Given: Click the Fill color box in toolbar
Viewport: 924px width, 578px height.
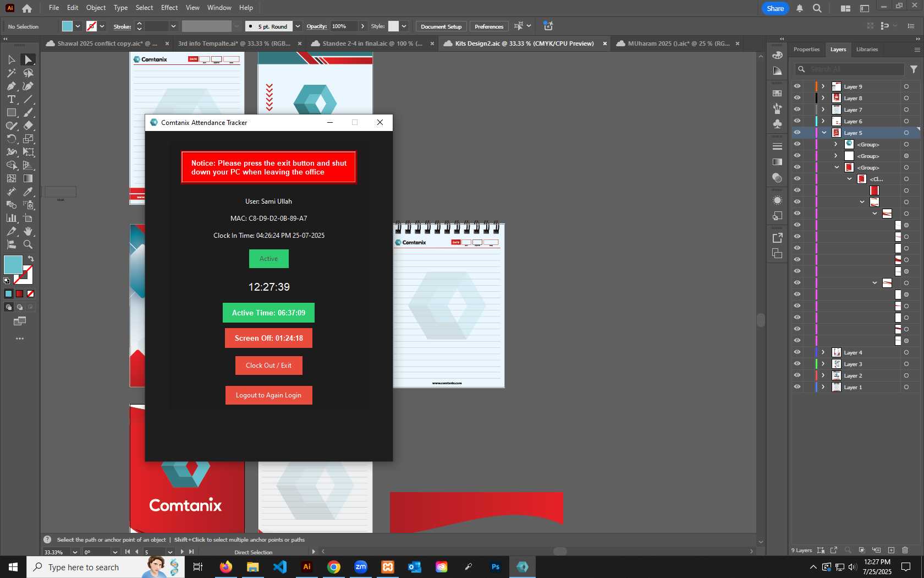Looking at the screenshot, I should [13, 265].
